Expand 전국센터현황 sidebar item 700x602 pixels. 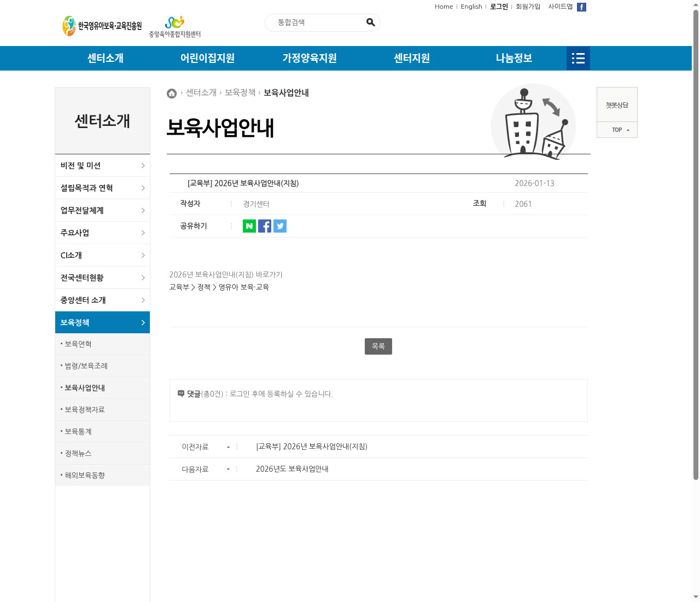point(102,277)
